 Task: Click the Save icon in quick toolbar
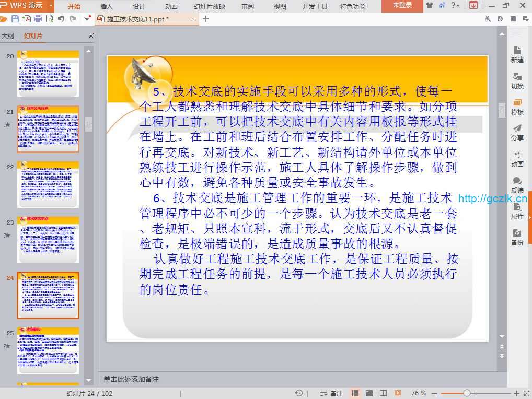tap(15, 19)
